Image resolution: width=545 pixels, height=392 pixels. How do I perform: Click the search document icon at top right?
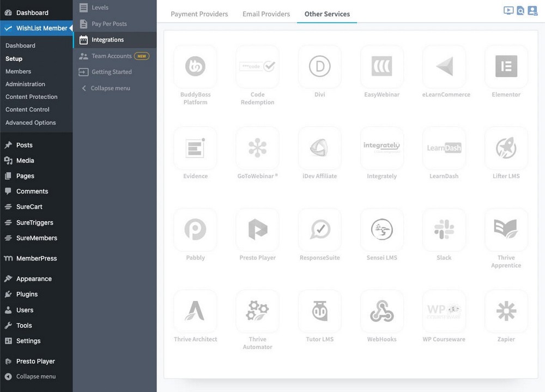coord(520,11)
